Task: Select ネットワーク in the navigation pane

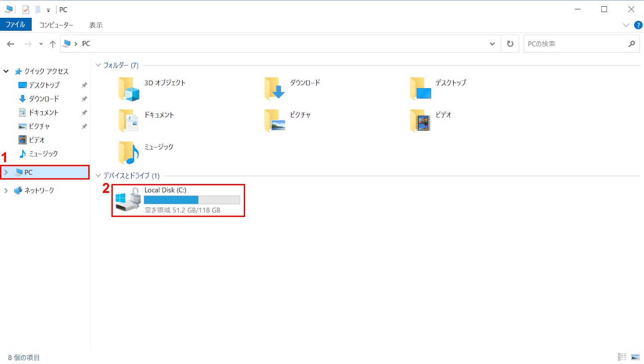Action: tap(39, 190)
